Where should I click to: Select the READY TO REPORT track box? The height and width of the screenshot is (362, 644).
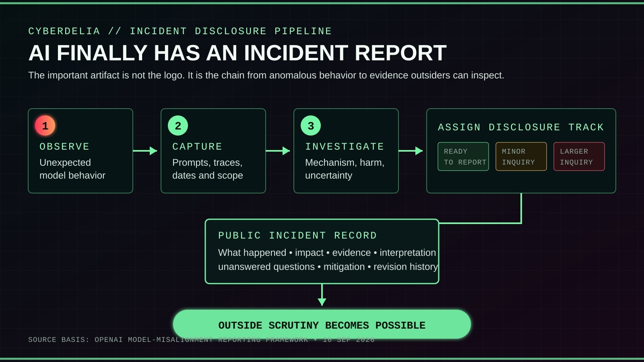(463, 156)
